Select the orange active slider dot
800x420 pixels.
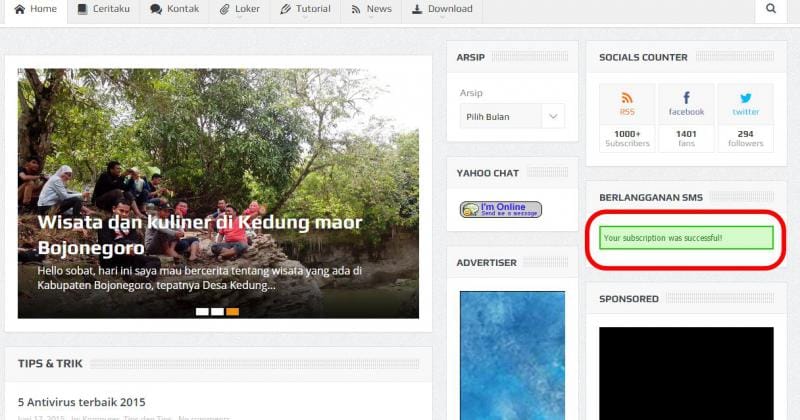(x=233, y=311)
